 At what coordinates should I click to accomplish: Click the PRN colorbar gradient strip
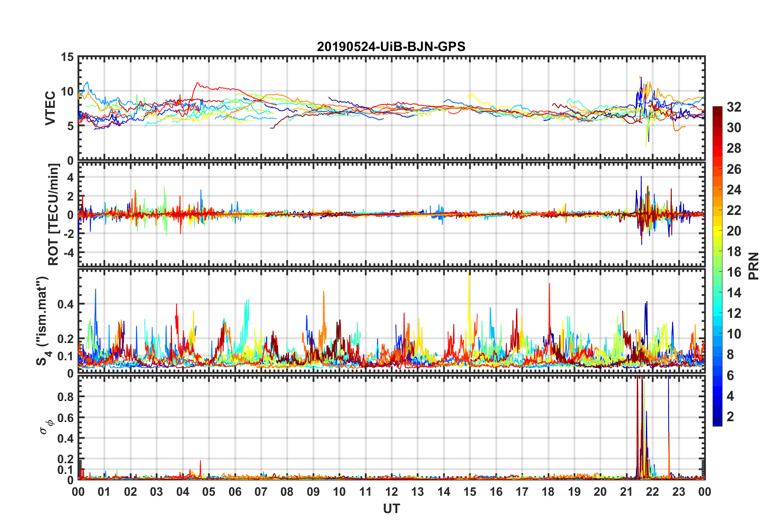(718, 266)
